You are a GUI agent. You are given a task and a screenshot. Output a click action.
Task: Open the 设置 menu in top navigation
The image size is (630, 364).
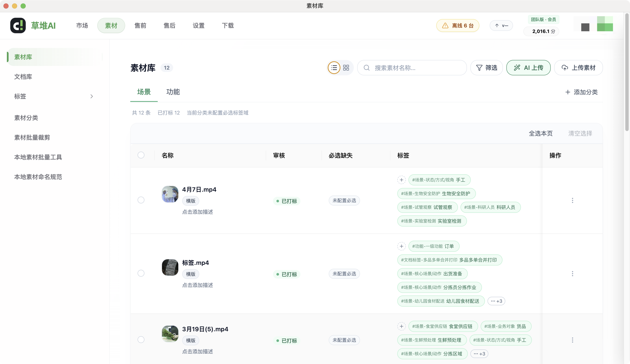click(198, 25)
